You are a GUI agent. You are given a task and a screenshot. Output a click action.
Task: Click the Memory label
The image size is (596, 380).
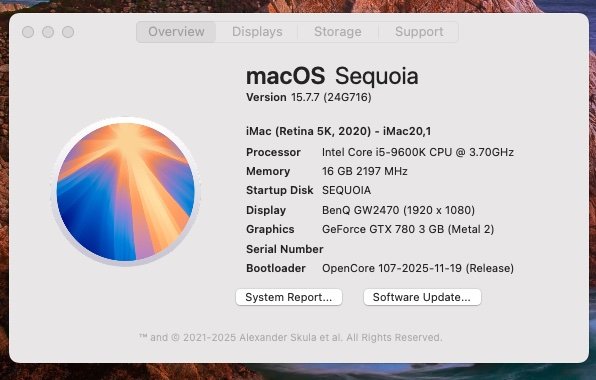(268, 171)
